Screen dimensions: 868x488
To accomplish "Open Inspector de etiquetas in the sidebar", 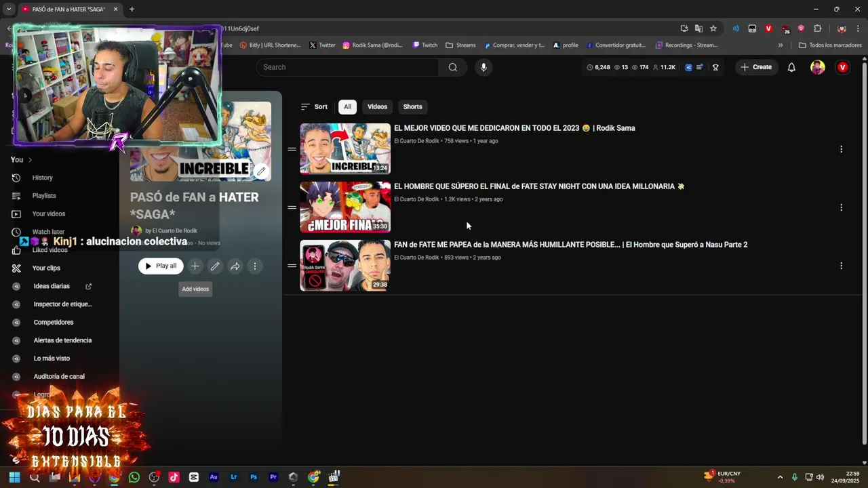I will coord(62,304).
